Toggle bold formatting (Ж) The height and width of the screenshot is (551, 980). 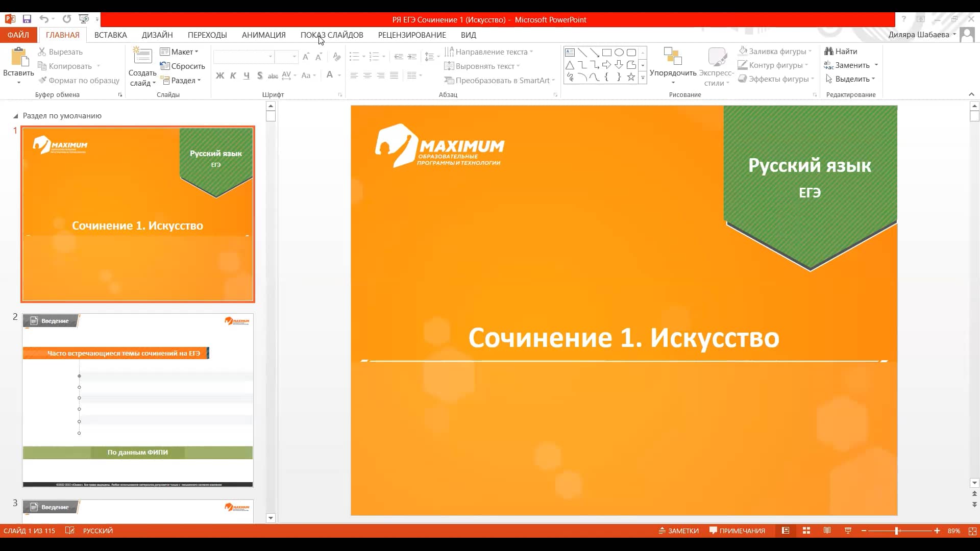[220, 75]
